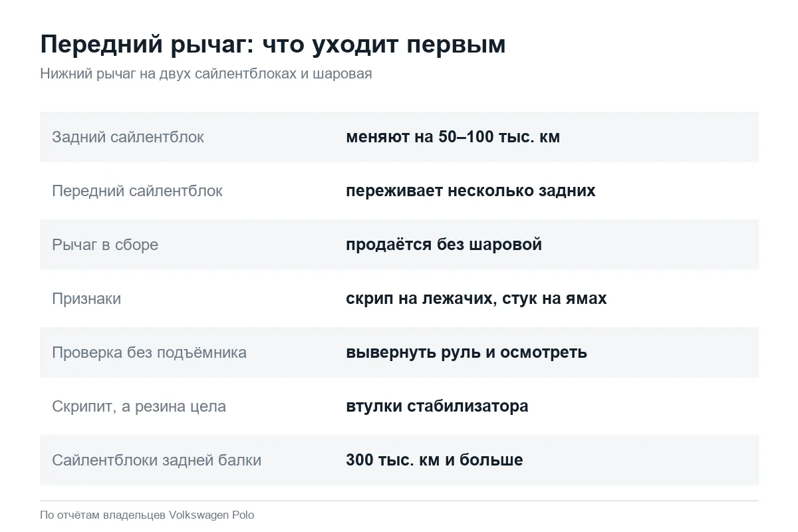Image resolution: width=798 pixels, height=532 pixels.
Task: Select the "Сайлентблоки задней балки" label
Action: tap(156, 460)
